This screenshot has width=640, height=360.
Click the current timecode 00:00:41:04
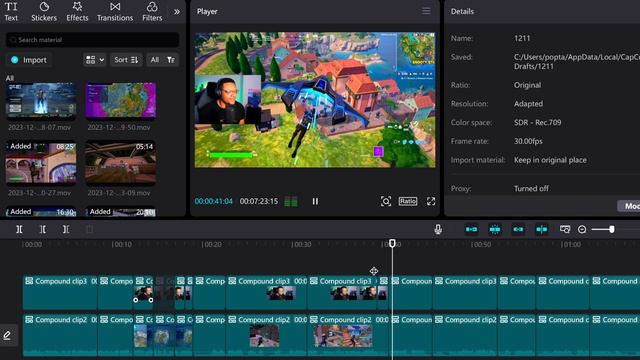pos(213,201)
